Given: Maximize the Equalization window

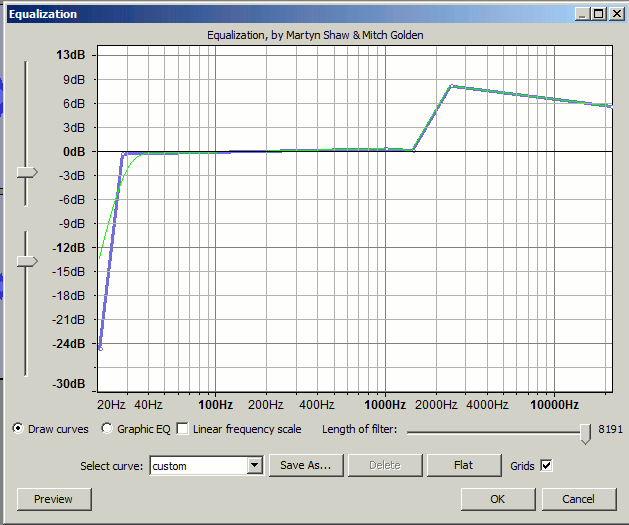Looking at the screenshot, I should click(599, 14).
